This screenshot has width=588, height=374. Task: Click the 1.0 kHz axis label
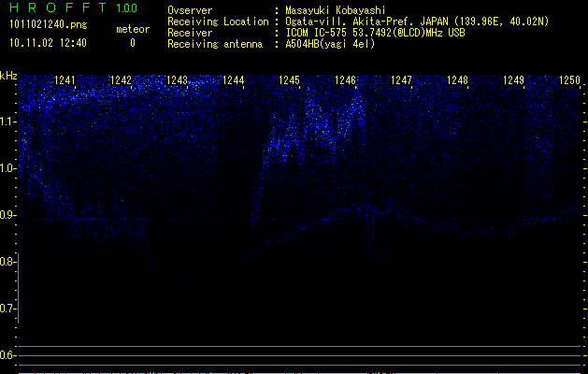pyautogui.click(x=7, y=169)
